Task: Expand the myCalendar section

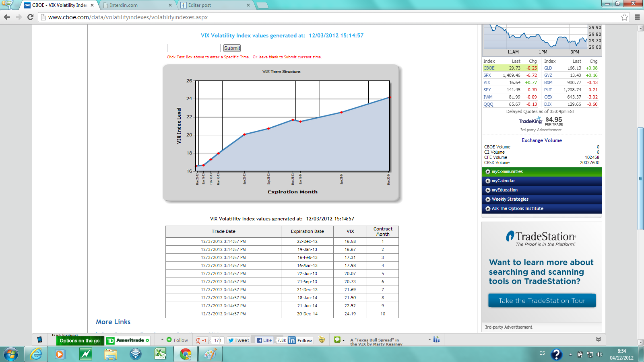Action: coord(503,181)
